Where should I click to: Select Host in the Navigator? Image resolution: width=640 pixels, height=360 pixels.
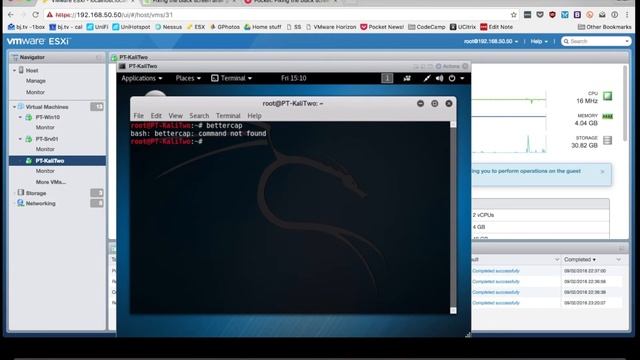point(32,70)
